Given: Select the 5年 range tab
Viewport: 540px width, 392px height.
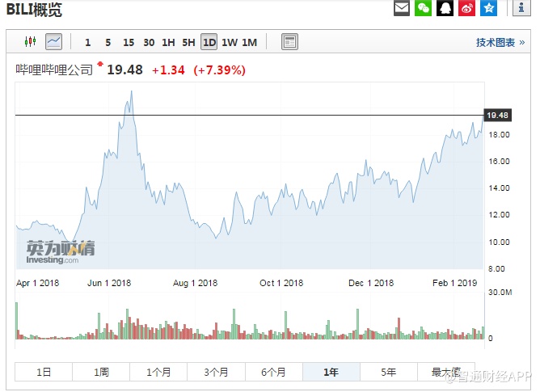Looking at the screenshot, I should (389, 373).
